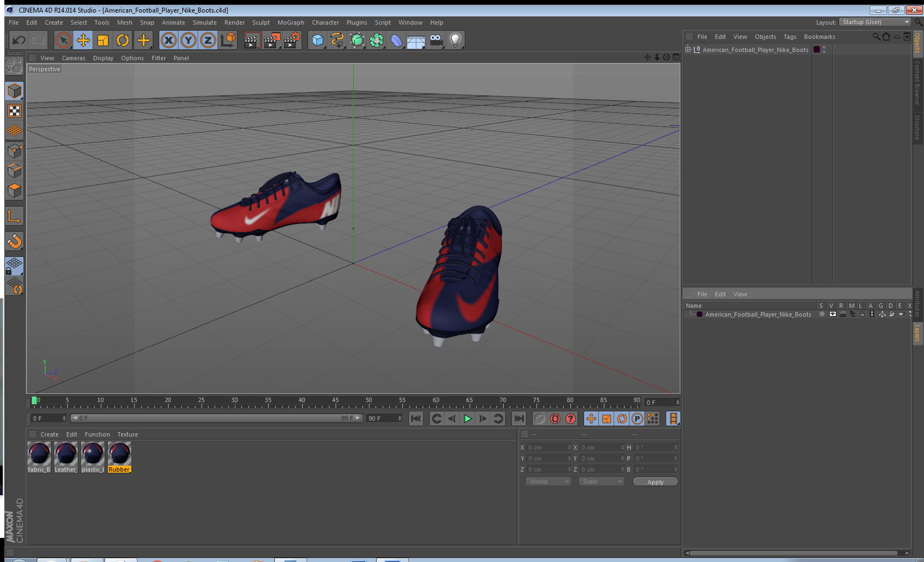Click the Render to Picture Viewer icon
Image resolution: width=924 pixels, height=562 pixels.
[x=272, y=40]
